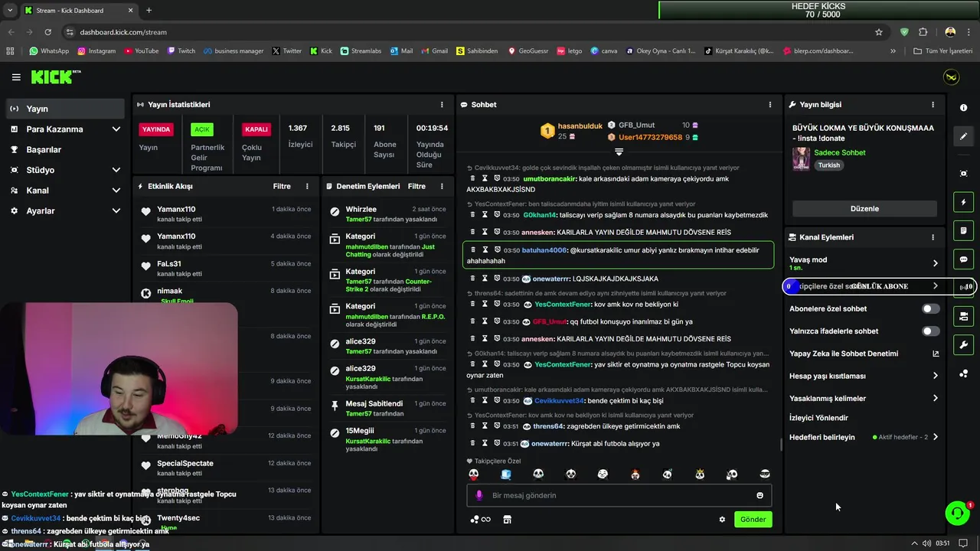This screenshot has height=551, width=980.
Task: Toggle Yalnızca ifadelerle sohbet switch
Action: pyautogui.click(x=930, y=331)
